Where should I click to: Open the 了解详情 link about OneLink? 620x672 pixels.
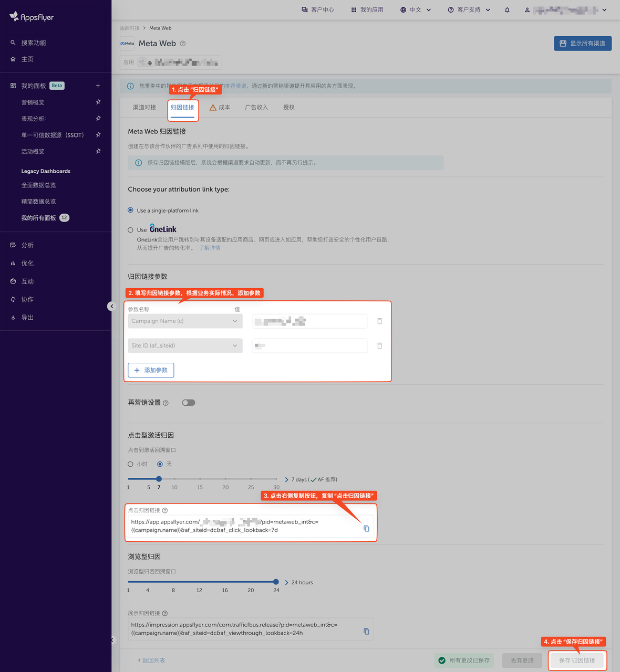[x=209, y=247]
